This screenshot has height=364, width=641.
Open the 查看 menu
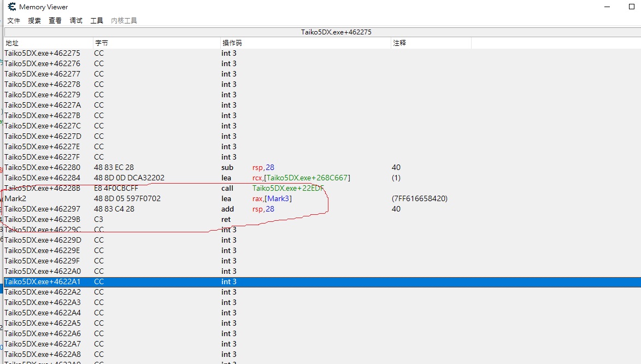pyautogui.click(x=55, y=21)
